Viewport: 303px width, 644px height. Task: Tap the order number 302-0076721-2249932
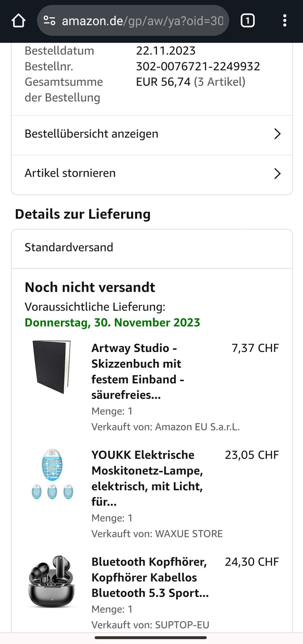point(198,66)
